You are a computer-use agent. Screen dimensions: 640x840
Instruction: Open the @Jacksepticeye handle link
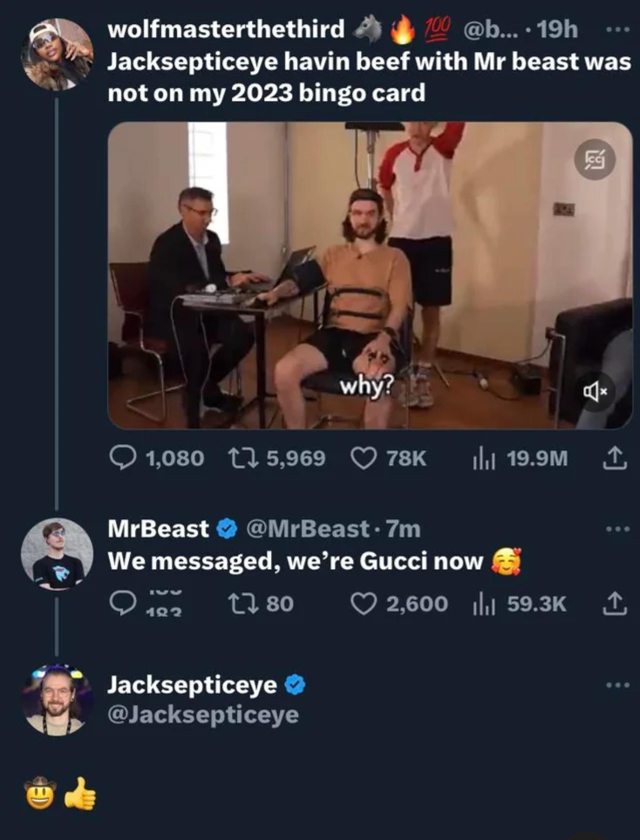click(203, 715)
